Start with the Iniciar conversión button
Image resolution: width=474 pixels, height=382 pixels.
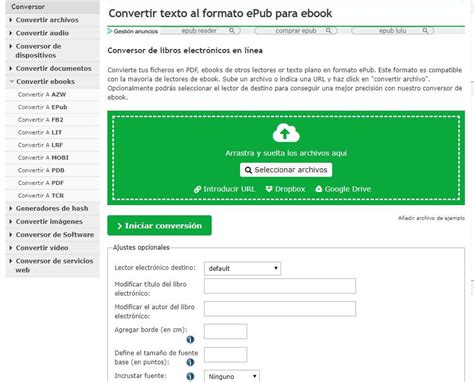159,226
